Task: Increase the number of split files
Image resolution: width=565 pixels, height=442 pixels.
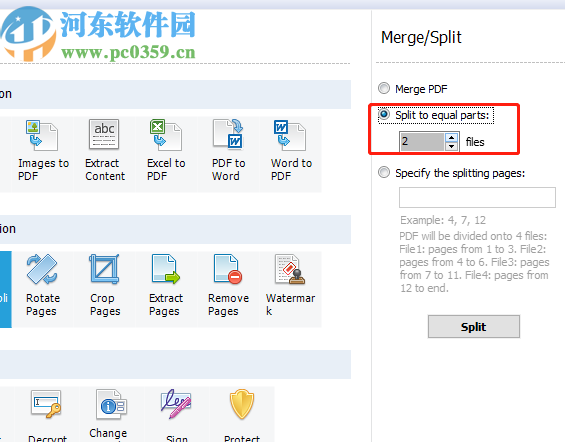Action: [451, 138]
